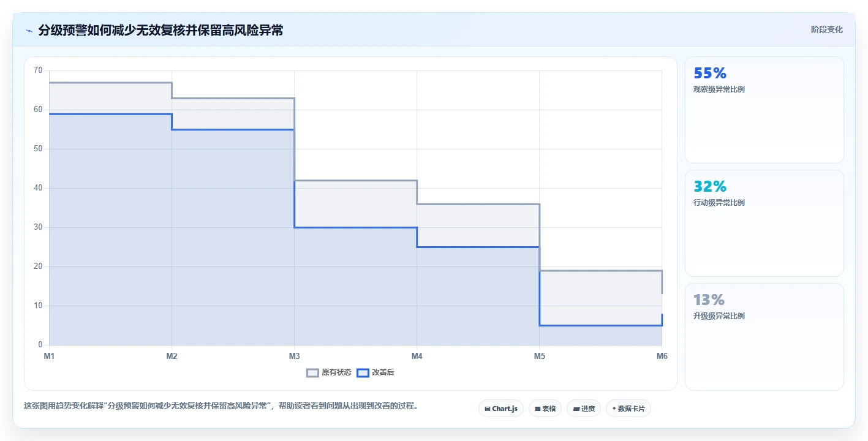Click the chart title 分级预警如何减少无效复核
Viewport: 868px width, 441px height.
(x=160, y=31)
